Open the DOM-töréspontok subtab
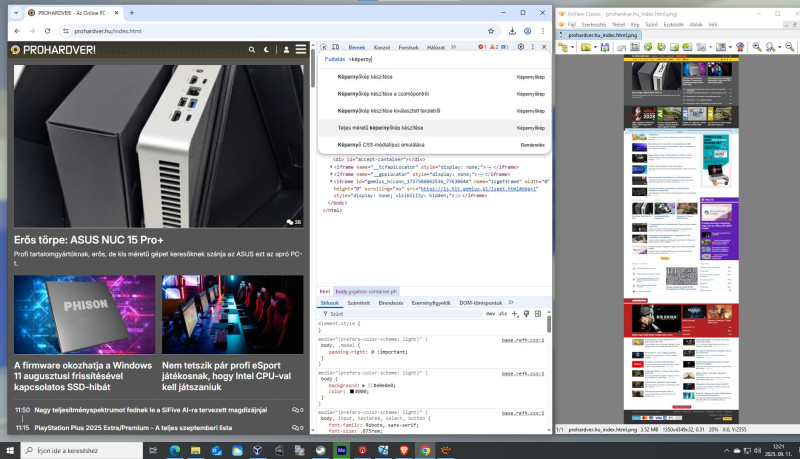Image resolution: width=800 pixels, height=459 pixels. coord(481,303)
